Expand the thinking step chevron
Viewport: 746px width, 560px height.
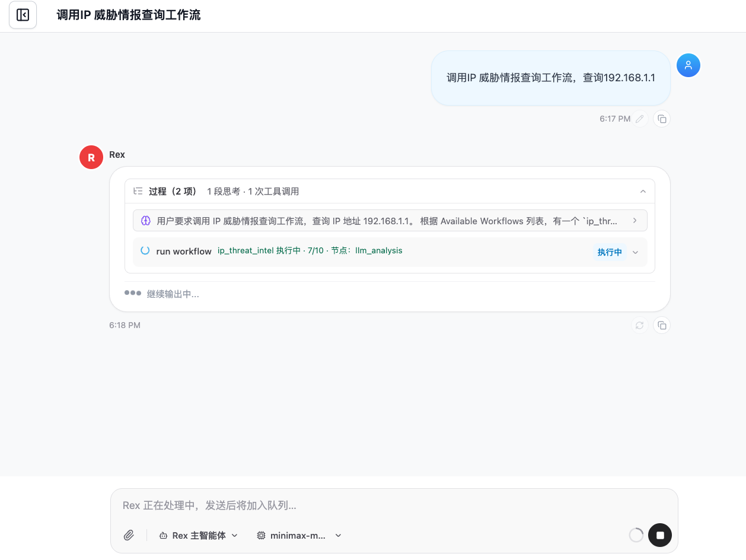click(635, 220)
